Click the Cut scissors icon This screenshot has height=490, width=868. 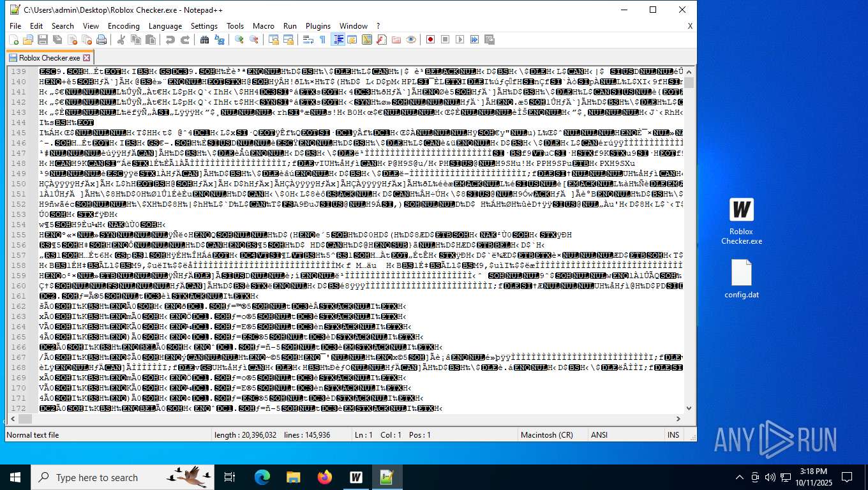click(x=121, y=40)
